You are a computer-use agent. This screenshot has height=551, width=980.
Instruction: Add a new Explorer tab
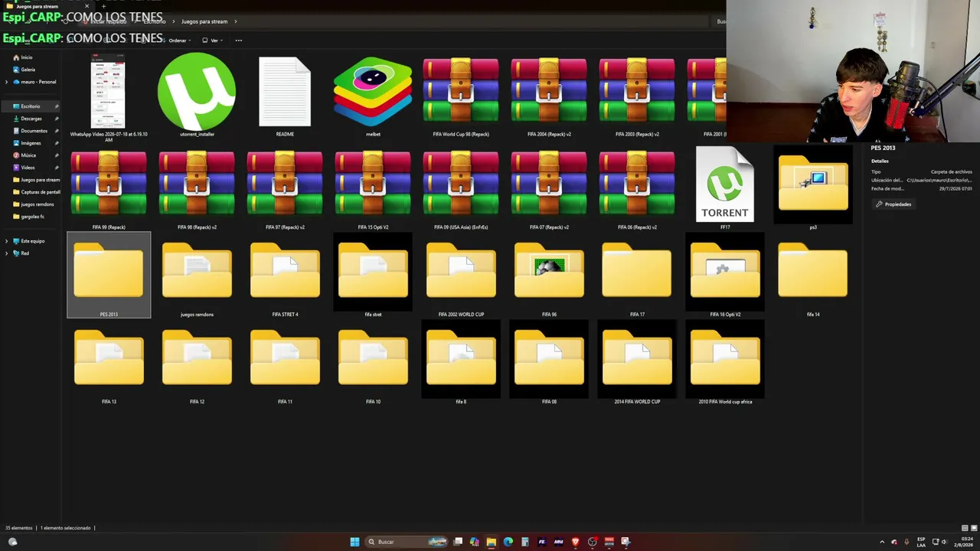(103, 6)
